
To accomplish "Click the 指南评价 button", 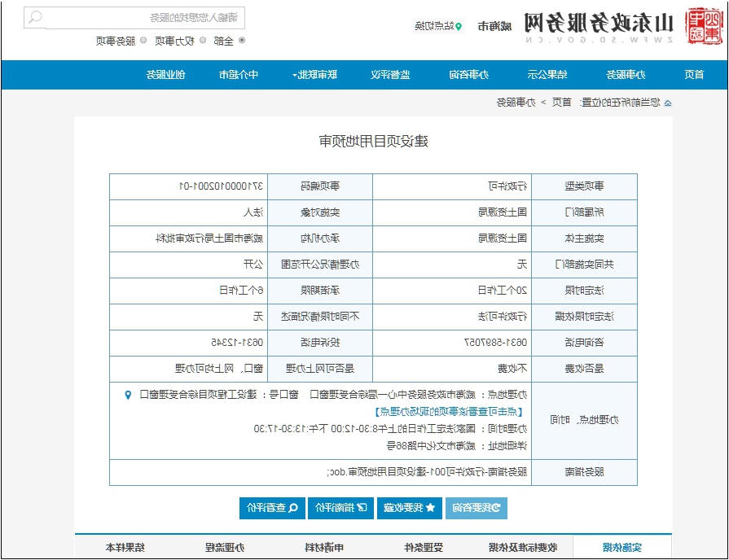I will (x=340, y=508).
